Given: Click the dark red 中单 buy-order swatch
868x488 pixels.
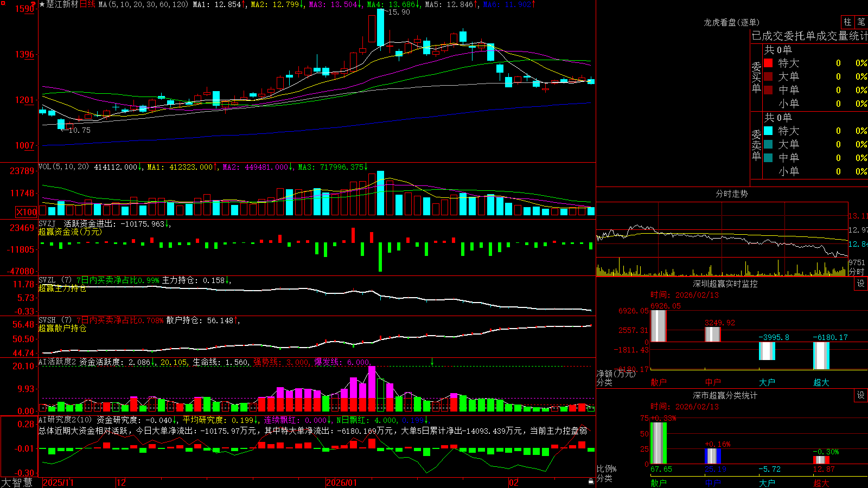Looking at the screenshot, I should pyautogui.click(x=768, y=90).
